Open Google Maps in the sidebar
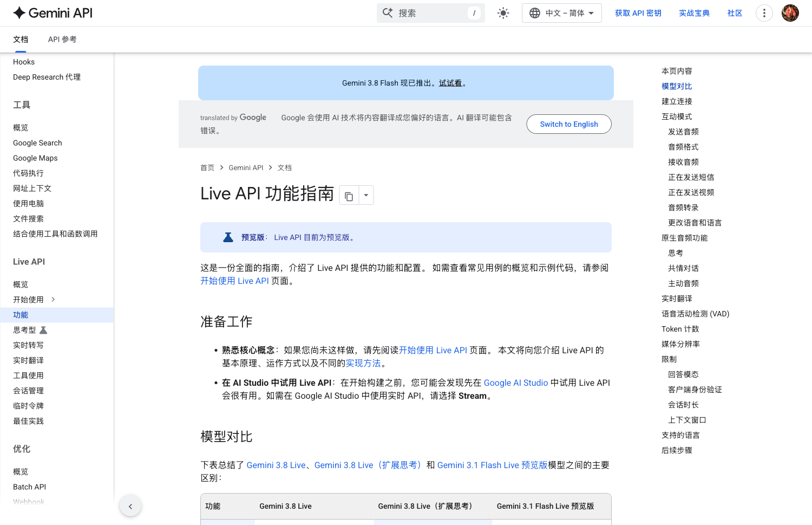Screen dimensions: 812x525 point(35,158)
